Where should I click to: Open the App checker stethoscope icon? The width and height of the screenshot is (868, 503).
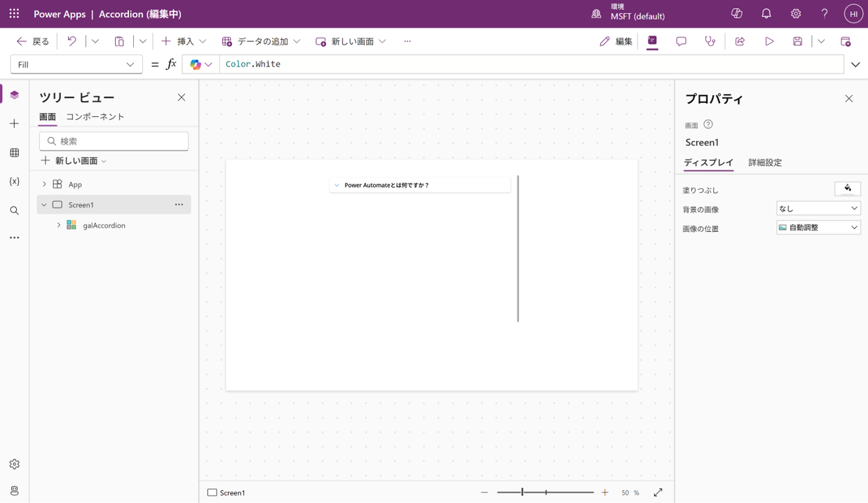point(710,41)
